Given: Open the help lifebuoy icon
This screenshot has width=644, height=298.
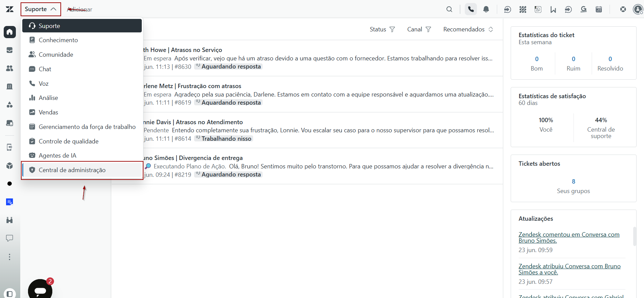Looking at the screenshot, I should (x=623, y=9).
